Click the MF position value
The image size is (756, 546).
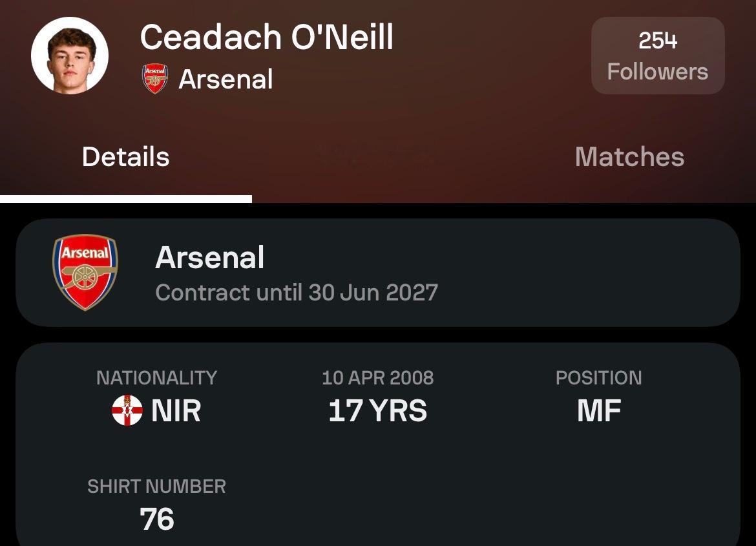[x=598, y=411]
